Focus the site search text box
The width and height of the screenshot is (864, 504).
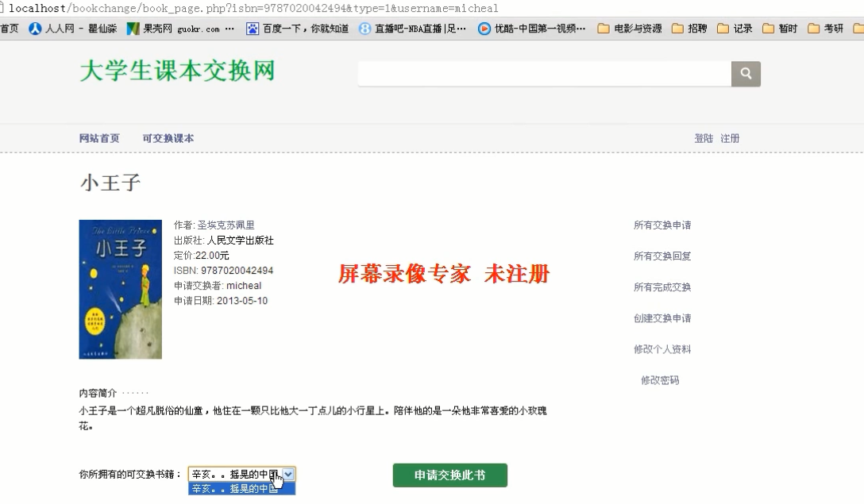click(545, 74)
